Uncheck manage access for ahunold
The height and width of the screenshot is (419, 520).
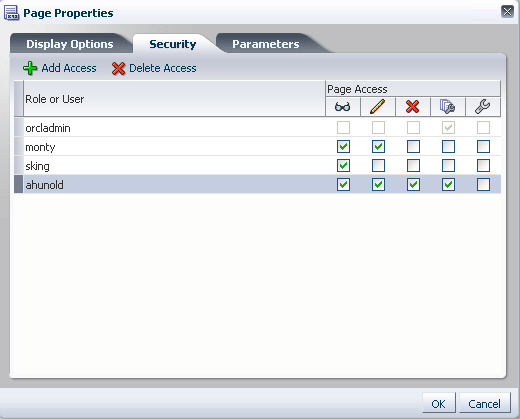point(448,184)
